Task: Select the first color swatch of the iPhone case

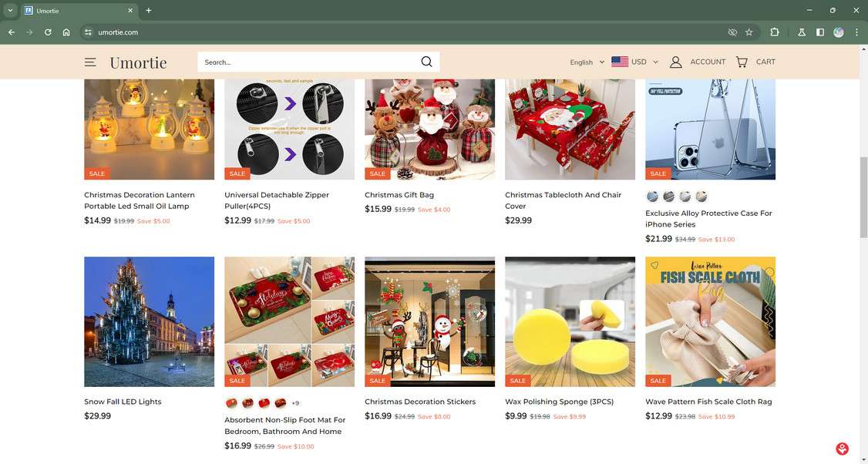Action: click(653, 196)
